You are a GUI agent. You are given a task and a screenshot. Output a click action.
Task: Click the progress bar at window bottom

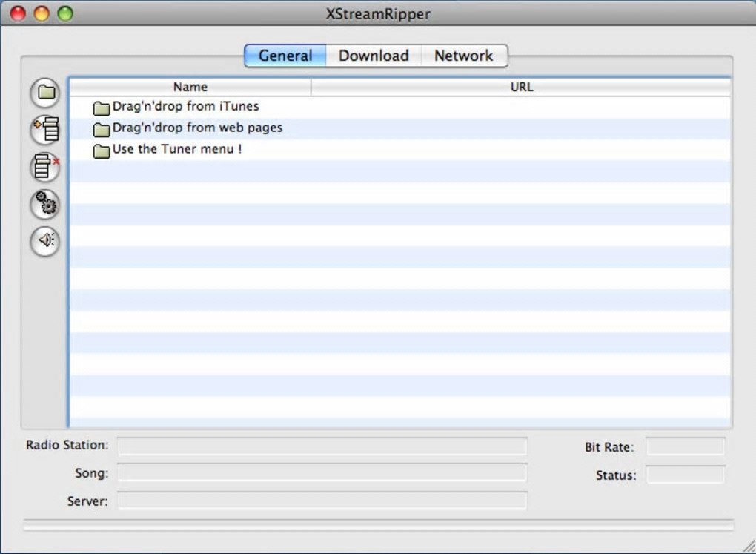pos(379,526)
